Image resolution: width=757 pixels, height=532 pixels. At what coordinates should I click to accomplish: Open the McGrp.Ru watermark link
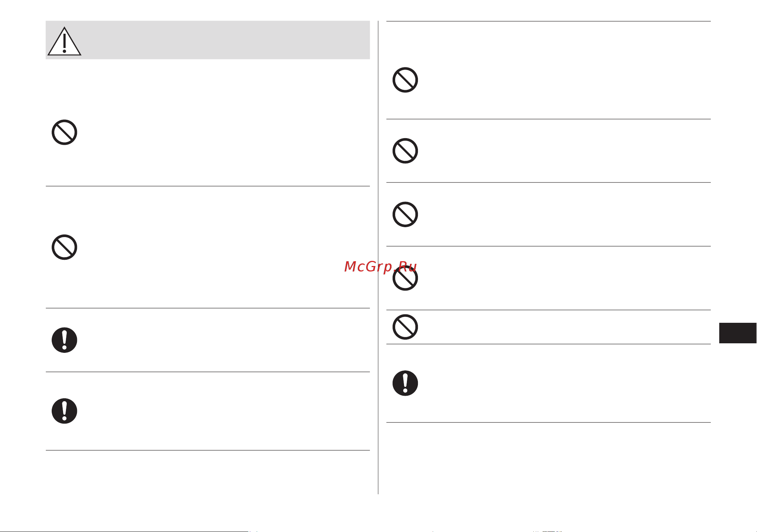click(381, 267)
